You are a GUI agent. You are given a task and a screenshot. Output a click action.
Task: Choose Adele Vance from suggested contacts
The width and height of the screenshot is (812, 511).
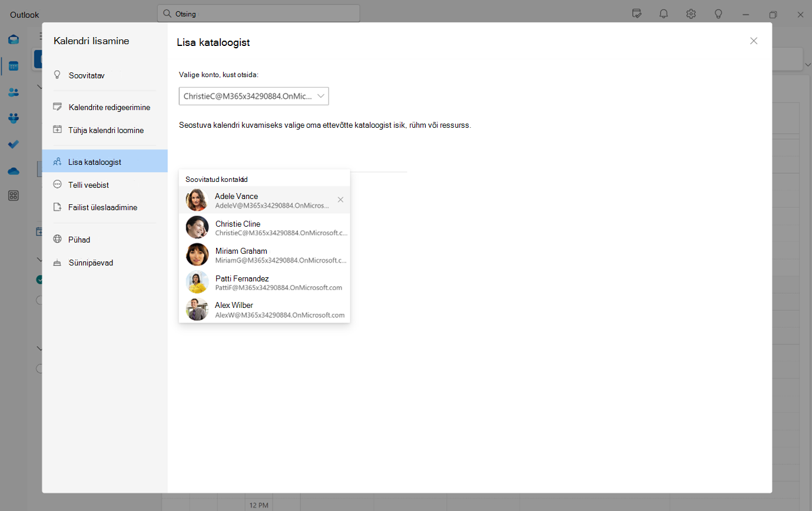[264, 200]
